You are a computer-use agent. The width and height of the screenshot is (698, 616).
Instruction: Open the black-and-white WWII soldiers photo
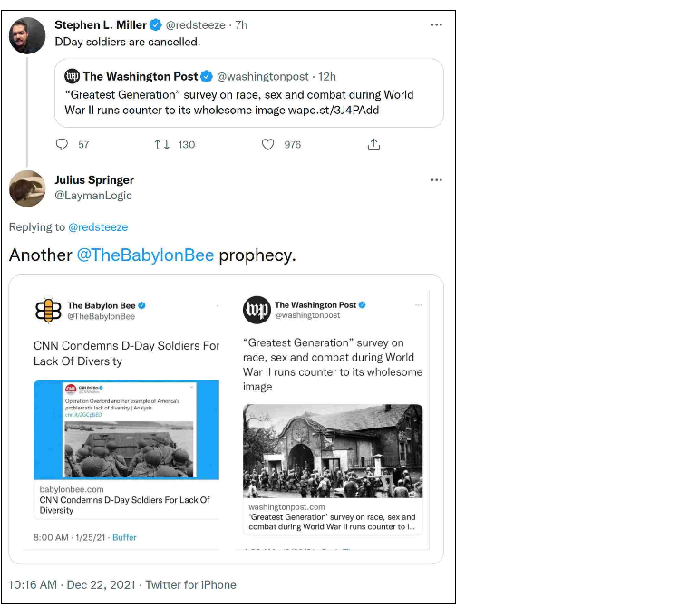pos(333,451)
